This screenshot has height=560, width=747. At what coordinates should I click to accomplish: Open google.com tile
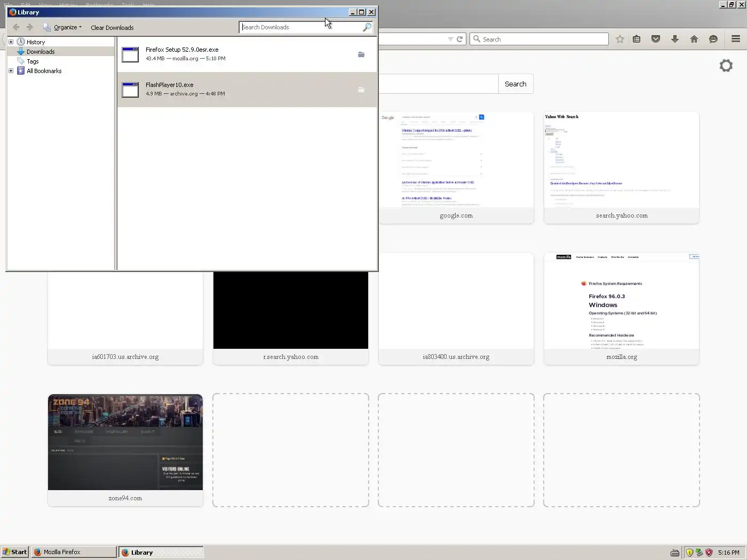(456, 167)
